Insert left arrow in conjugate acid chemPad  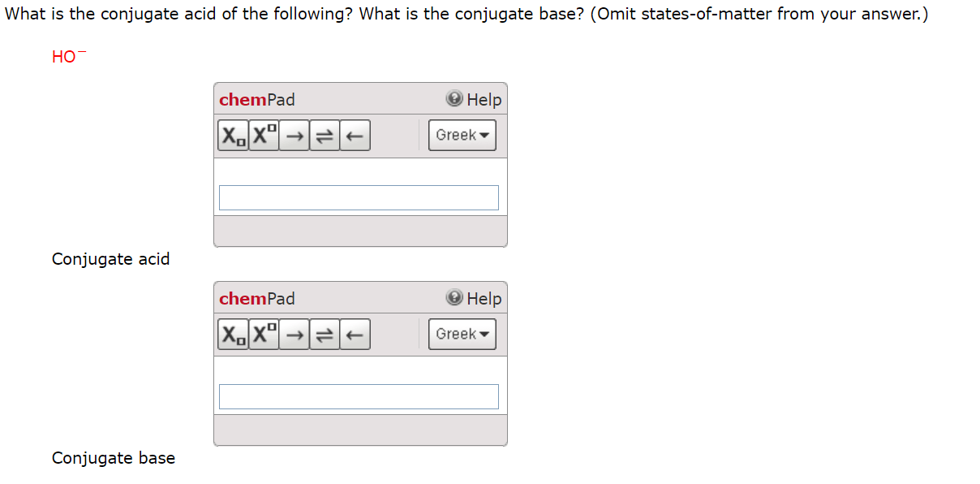355,135
